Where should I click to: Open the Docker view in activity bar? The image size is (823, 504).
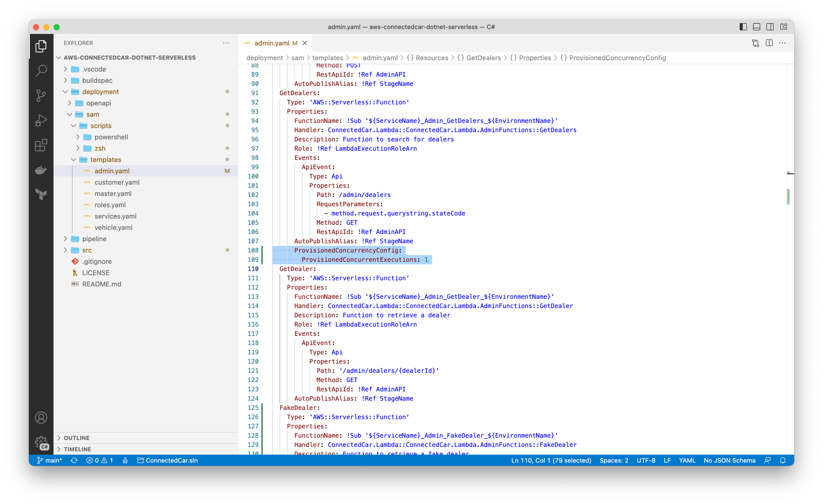41,170
